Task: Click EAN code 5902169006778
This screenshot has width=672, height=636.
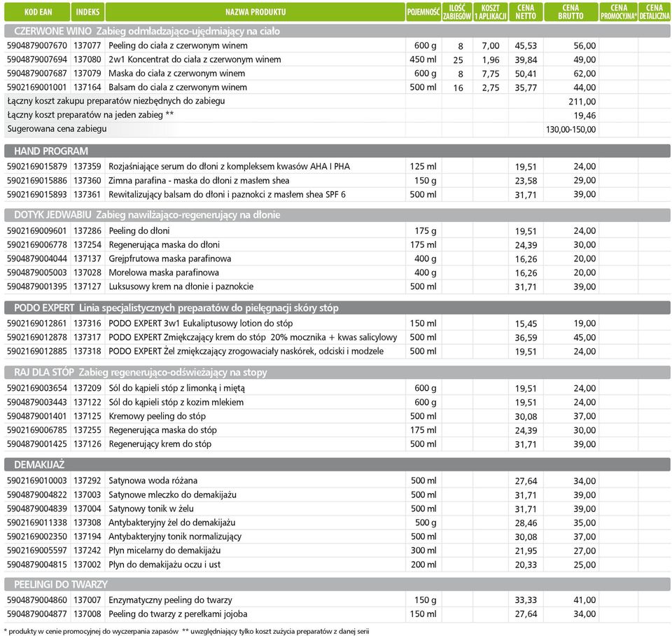Action: [x=37, y=245]
